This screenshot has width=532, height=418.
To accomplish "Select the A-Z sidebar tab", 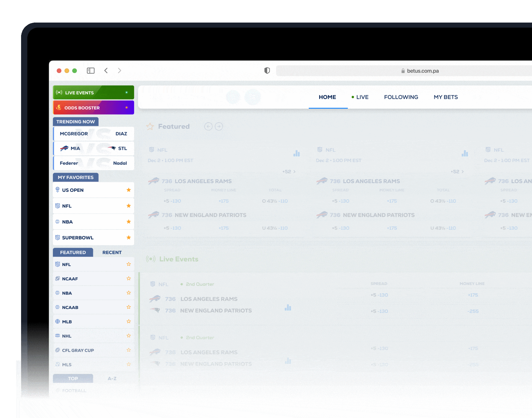I will [x=112, y=379].
